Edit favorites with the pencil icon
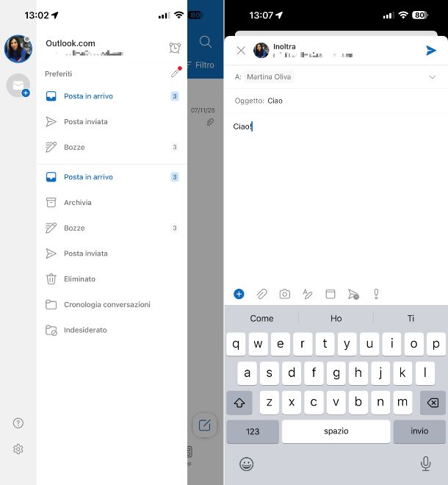 point(176,72)
